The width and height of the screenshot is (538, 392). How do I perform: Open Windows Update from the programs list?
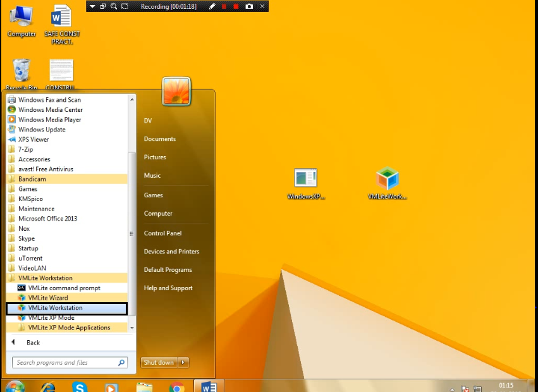pyautogui.click(x=67, y=130)
